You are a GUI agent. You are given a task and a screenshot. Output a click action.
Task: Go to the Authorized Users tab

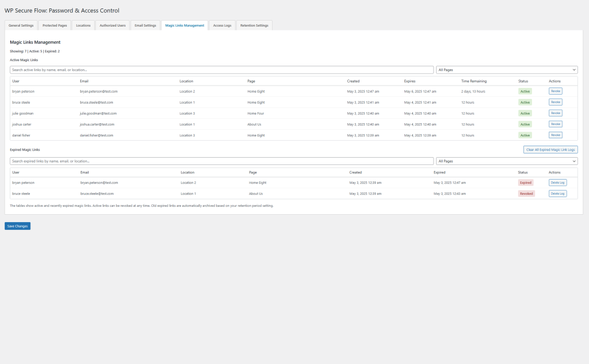112,25
